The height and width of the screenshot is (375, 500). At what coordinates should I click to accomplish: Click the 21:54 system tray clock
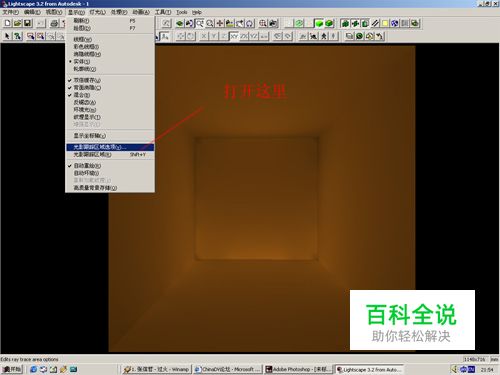point(487,370)
